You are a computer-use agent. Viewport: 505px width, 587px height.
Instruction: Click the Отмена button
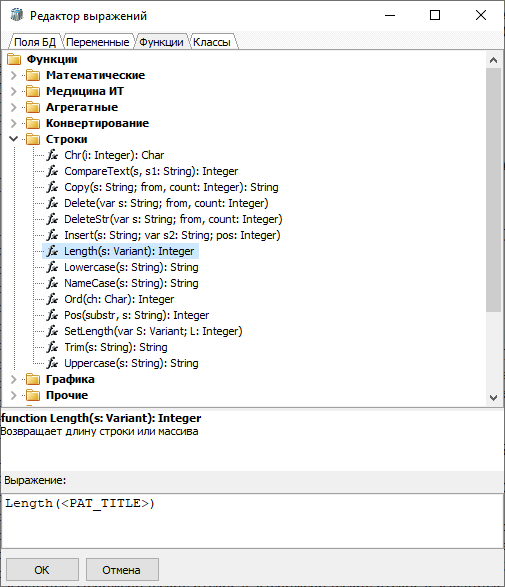tap(122, 570)
